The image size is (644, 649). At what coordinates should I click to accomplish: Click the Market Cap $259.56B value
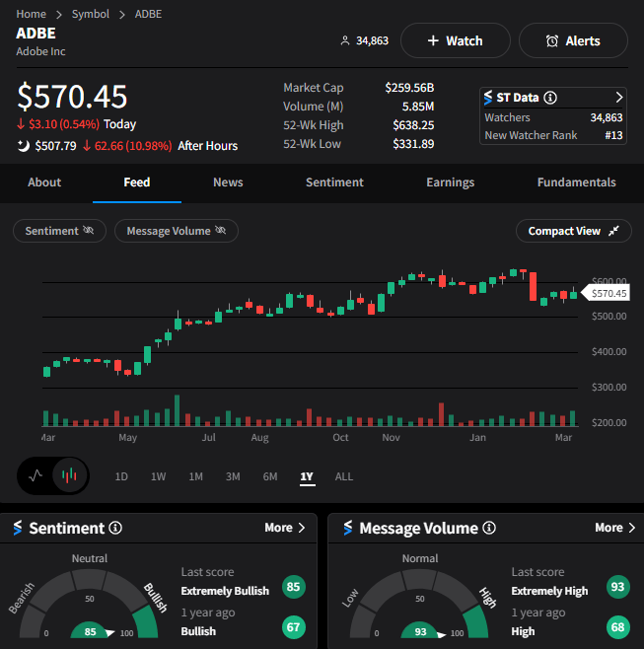409,88
